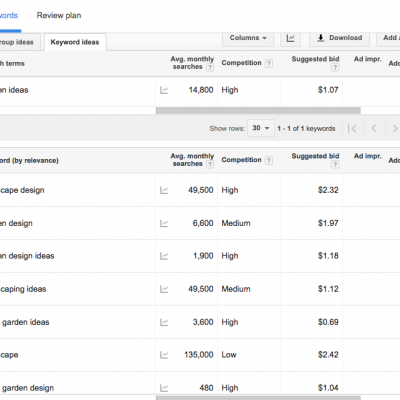Click help icon next to top Competition header
This screenshot has width=400, height=400.
coord(269,63)
